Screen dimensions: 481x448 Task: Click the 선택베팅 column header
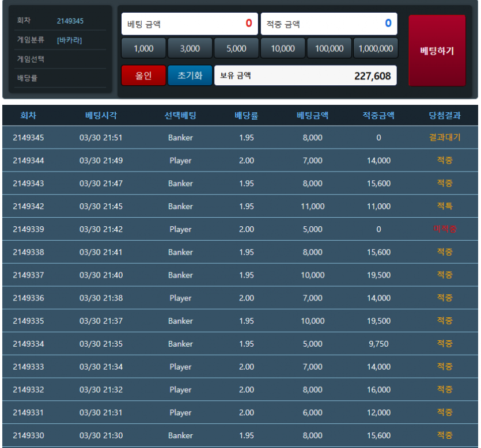tap(180, 115)
